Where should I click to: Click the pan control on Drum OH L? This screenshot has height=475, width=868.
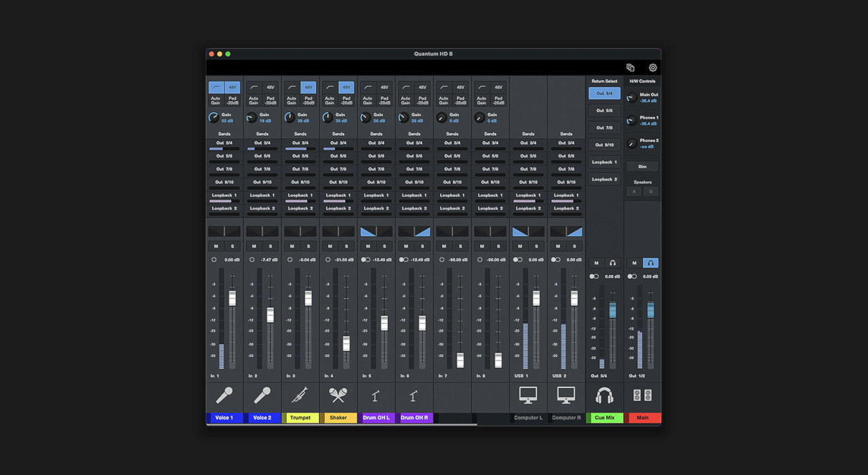(x=376, y=231)
